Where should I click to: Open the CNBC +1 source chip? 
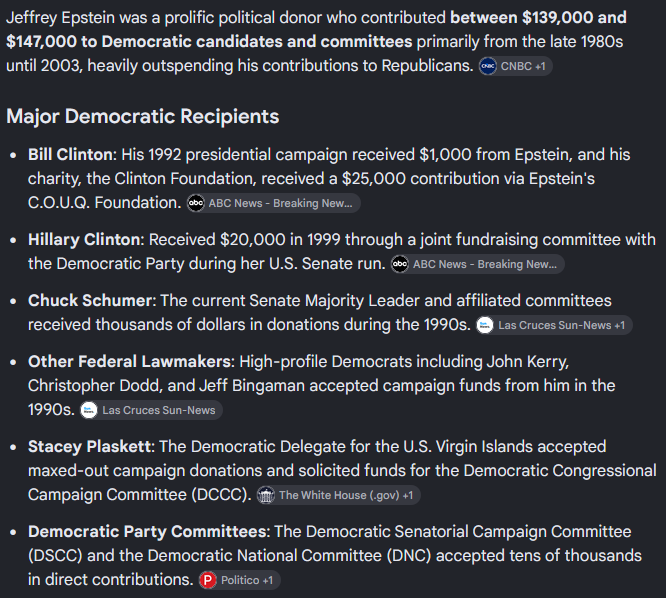(x=516, y=66)
